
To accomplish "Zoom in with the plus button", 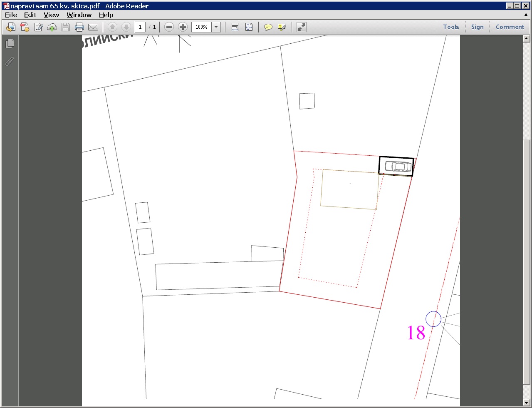I will pos(183,27).
